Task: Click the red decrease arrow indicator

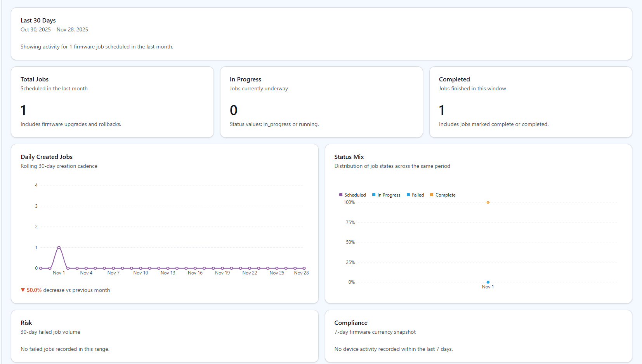Action: point(23,290)
